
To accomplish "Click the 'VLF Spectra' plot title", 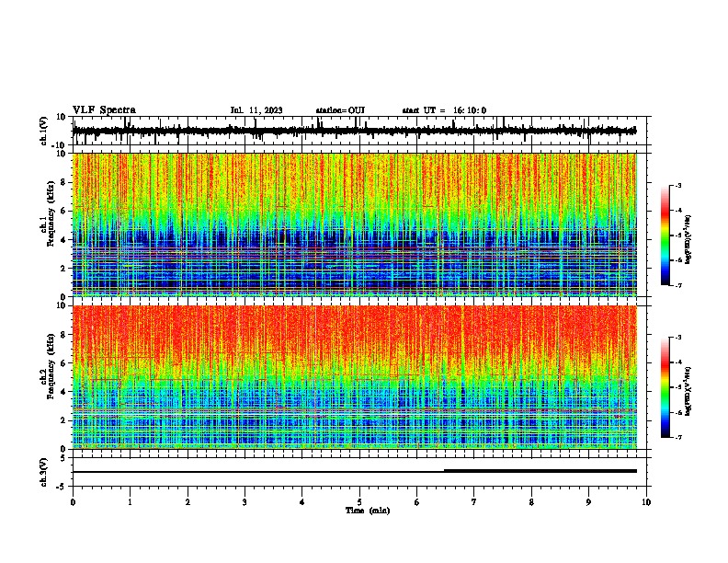I will [x=104, y=110].
